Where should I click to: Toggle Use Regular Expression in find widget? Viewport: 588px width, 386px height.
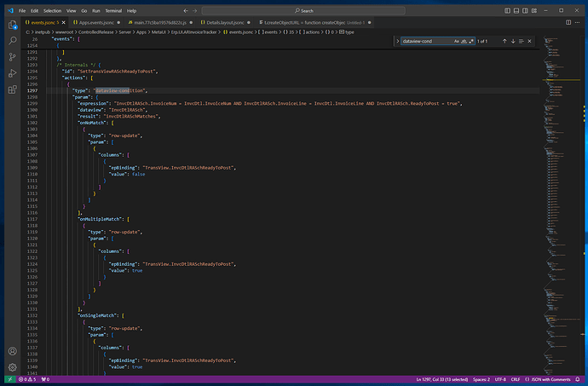coord(471,41)
